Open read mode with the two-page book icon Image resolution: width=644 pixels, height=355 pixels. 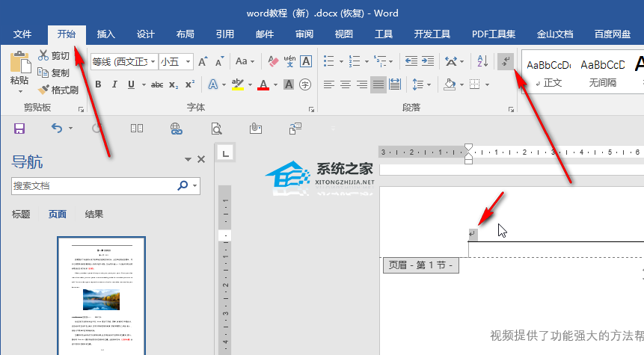137,129
